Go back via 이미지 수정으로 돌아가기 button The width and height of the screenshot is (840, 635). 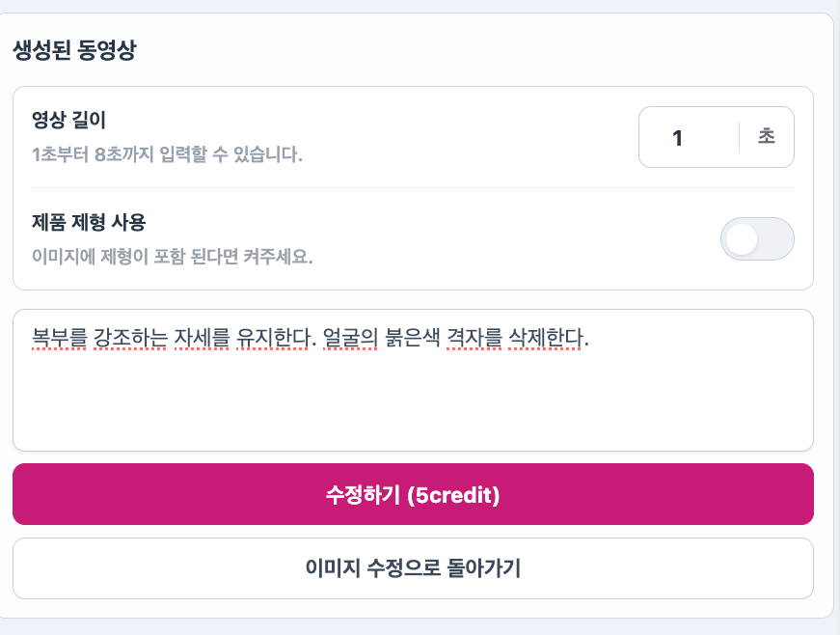[413, 568]
